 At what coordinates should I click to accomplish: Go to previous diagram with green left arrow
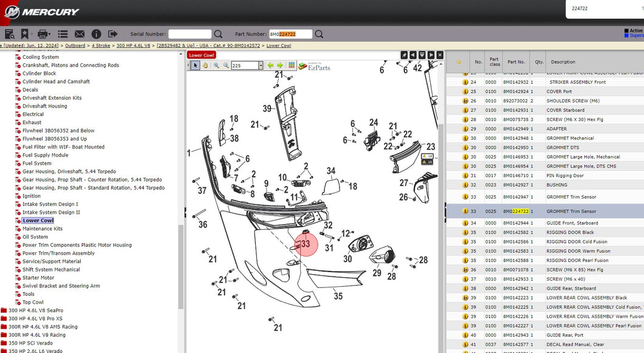[270, 66]
